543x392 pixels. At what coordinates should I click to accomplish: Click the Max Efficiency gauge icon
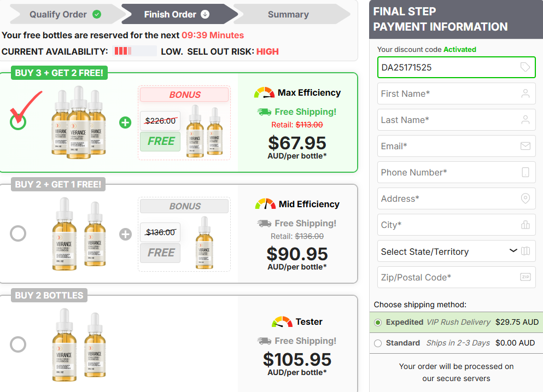(x=264, y=92)
